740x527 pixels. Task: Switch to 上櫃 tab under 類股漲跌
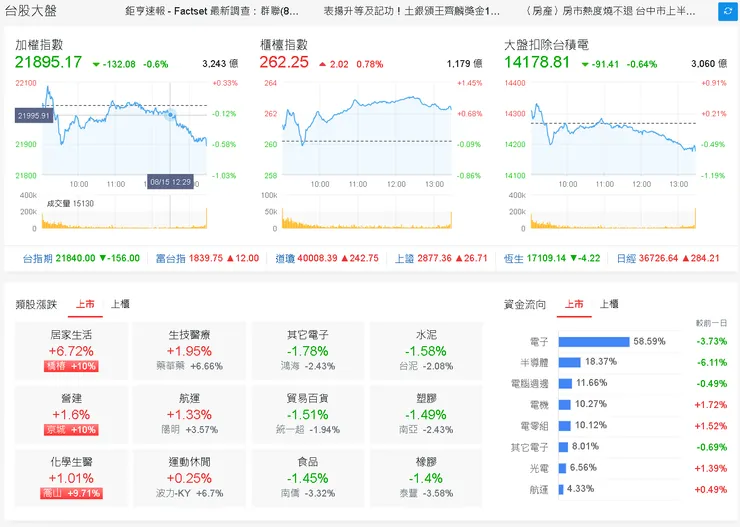tap(120, 304)
